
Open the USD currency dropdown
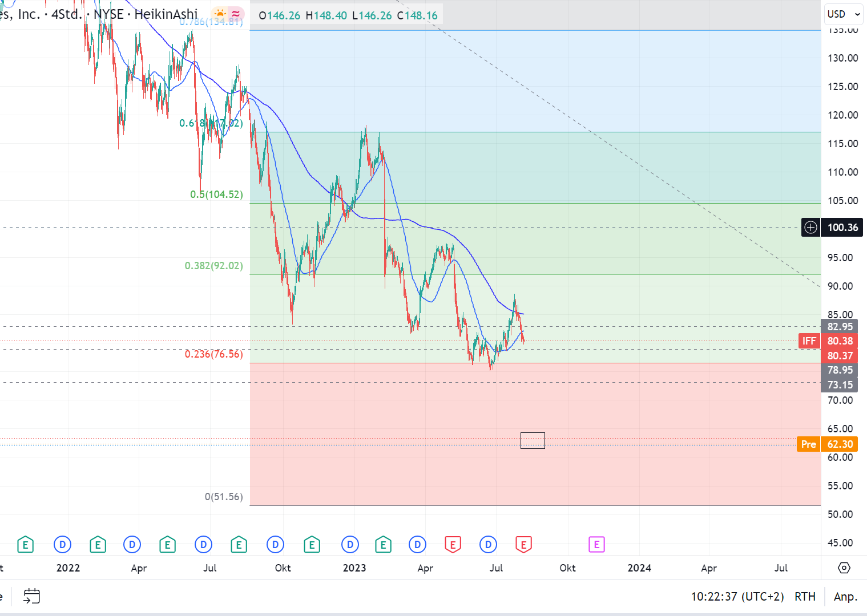point(844,14)
